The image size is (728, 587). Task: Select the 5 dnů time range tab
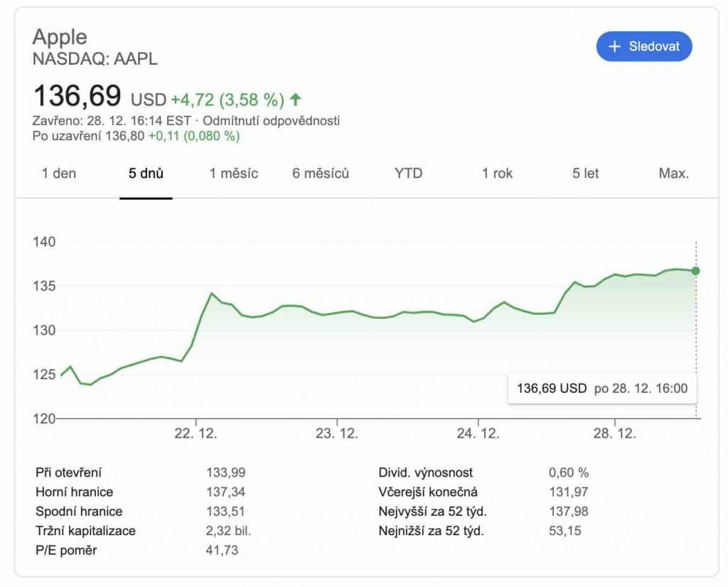coord(146,174)
